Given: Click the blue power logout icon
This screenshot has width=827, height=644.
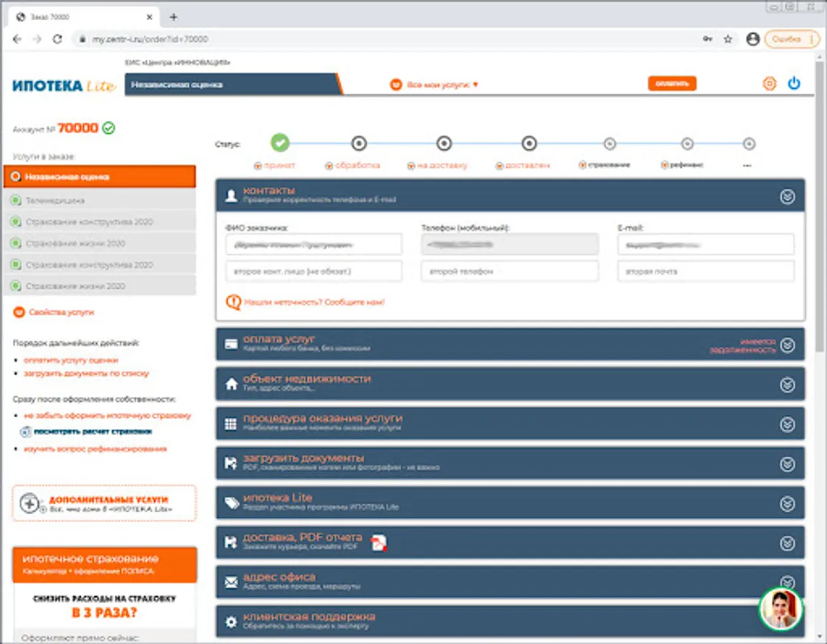Looking at the screenshot, I should pyautogui.click(x=794, y=83).
